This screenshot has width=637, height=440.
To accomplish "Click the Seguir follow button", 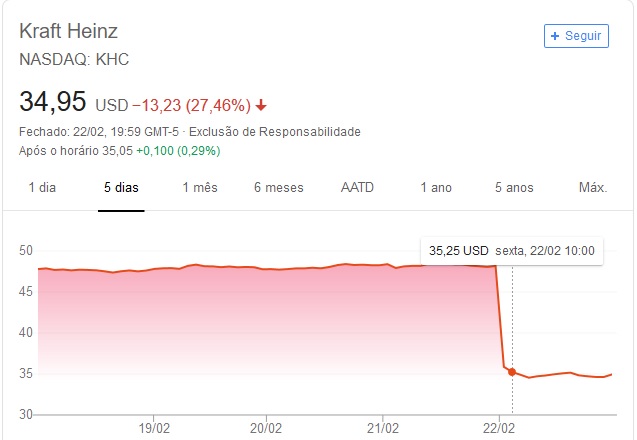I will [x=576, y=35].
